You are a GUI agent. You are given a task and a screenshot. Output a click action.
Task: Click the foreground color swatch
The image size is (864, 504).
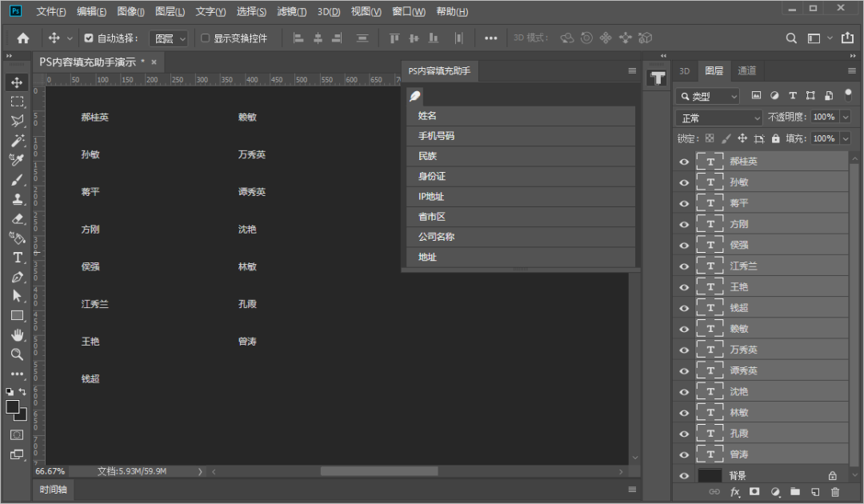pyautogui.click(x=13, y=407)
